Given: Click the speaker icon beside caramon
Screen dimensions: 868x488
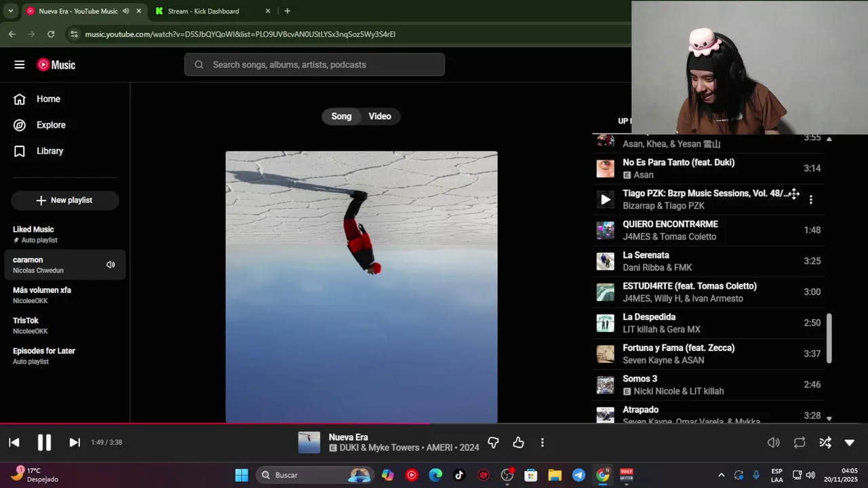Looking at the screenshot, I should (111, 264).
